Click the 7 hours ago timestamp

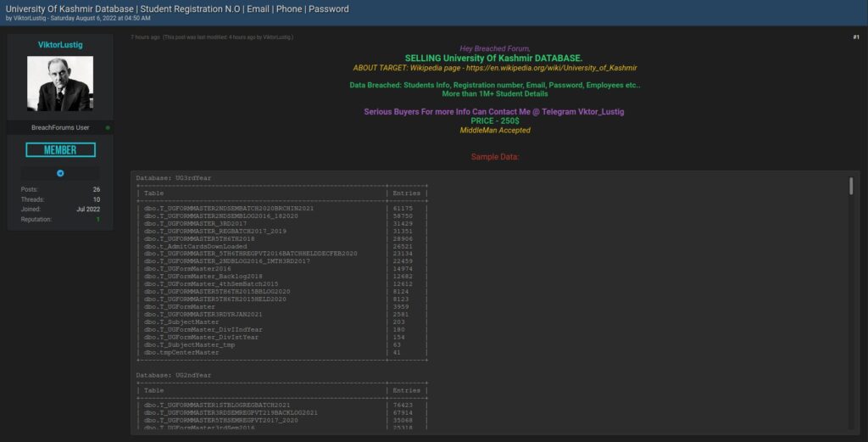tap(146, 37)
